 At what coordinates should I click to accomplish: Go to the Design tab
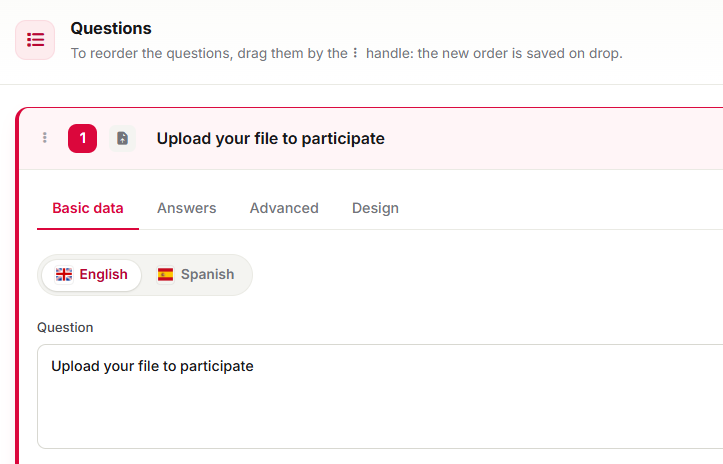coord(375,208)
